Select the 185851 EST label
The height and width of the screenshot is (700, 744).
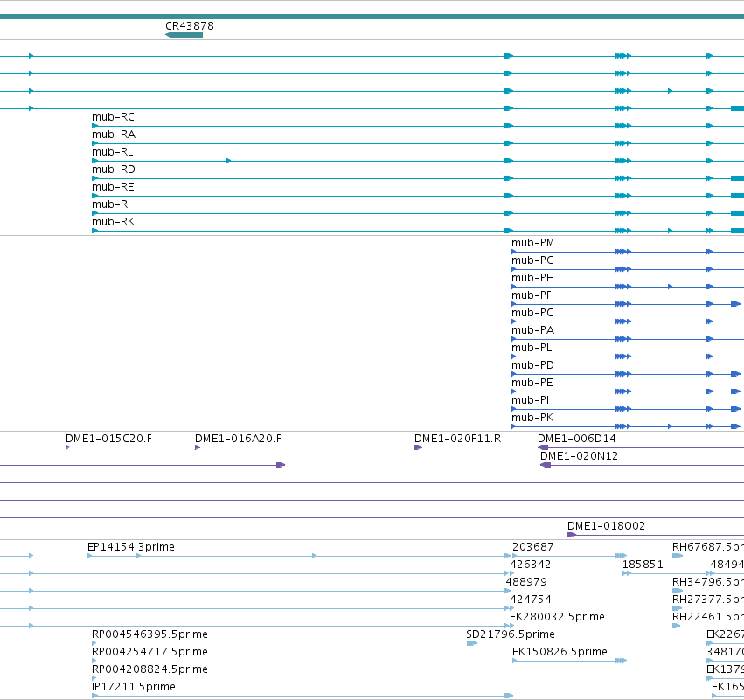click(x=643, y=565)
